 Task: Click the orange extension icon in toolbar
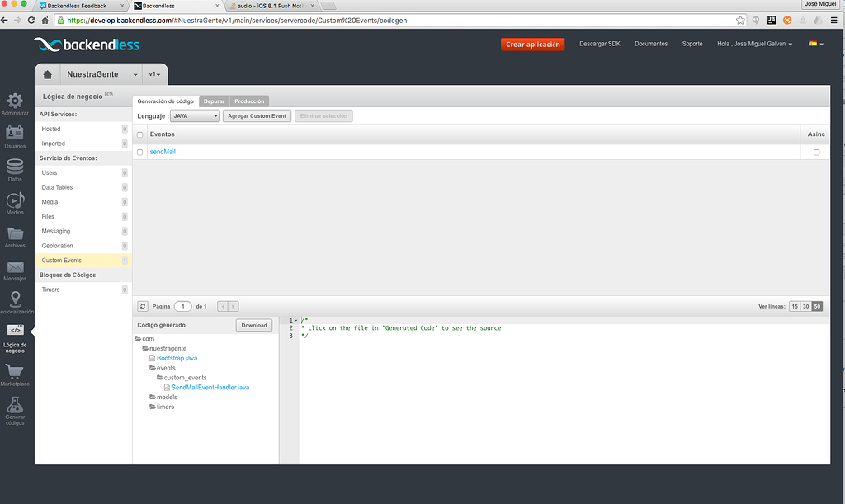click(x=787, y=20)
